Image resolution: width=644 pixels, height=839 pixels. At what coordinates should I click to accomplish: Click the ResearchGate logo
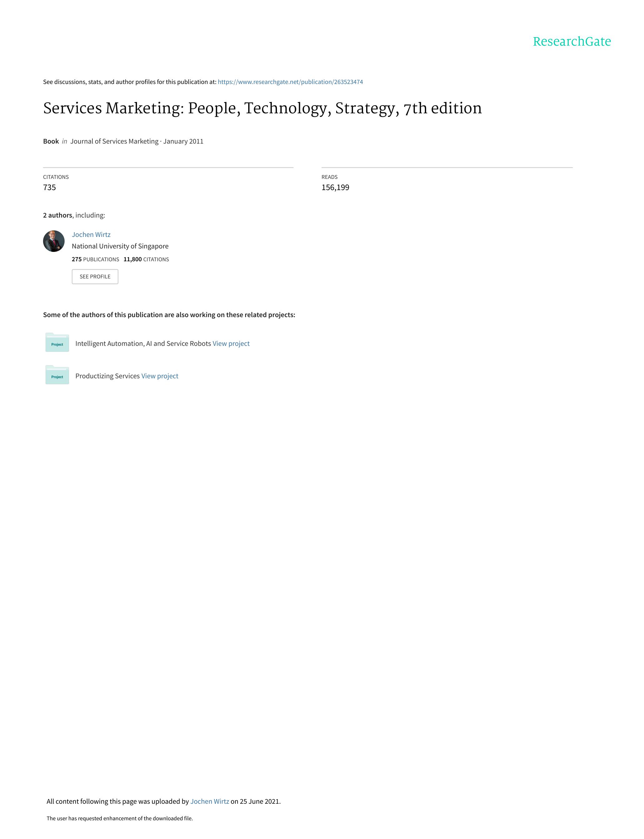pos(572,42)
